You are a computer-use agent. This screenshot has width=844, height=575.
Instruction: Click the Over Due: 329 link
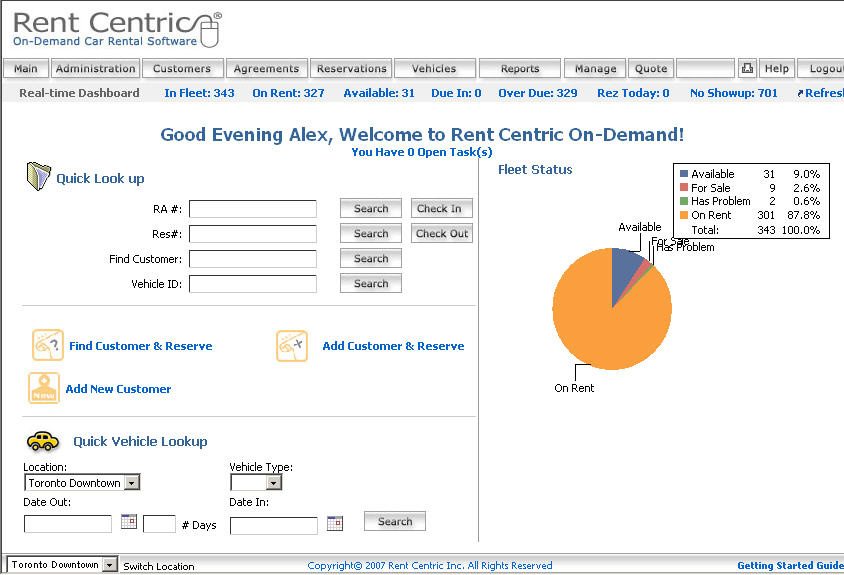[x=538, y=93]
